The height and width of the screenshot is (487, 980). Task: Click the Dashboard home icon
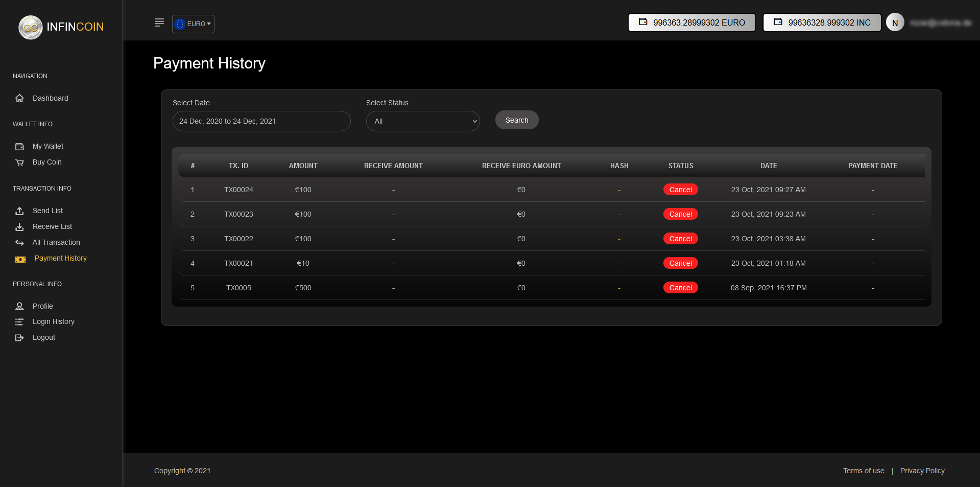coord(19,98)
